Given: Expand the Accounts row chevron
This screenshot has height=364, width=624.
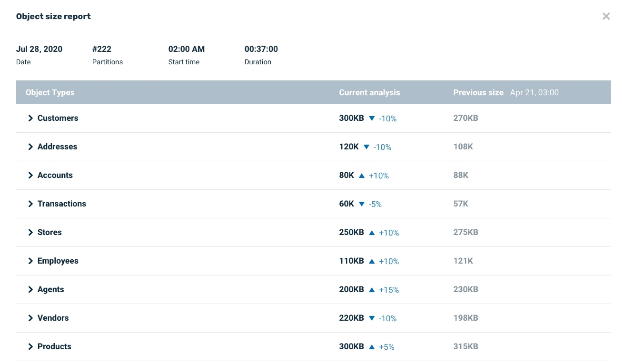Looking at the screenshot, I should 30,175.
